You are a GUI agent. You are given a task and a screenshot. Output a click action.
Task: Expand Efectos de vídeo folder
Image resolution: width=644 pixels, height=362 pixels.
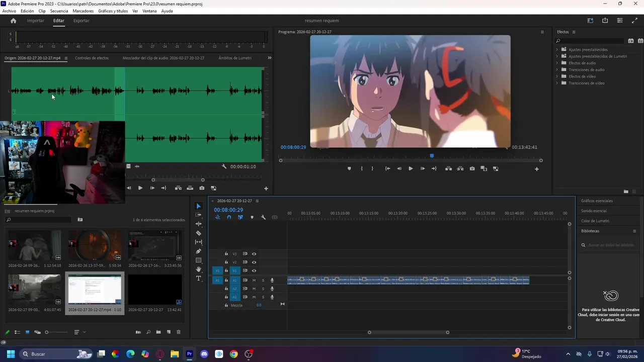pos(557,76)
